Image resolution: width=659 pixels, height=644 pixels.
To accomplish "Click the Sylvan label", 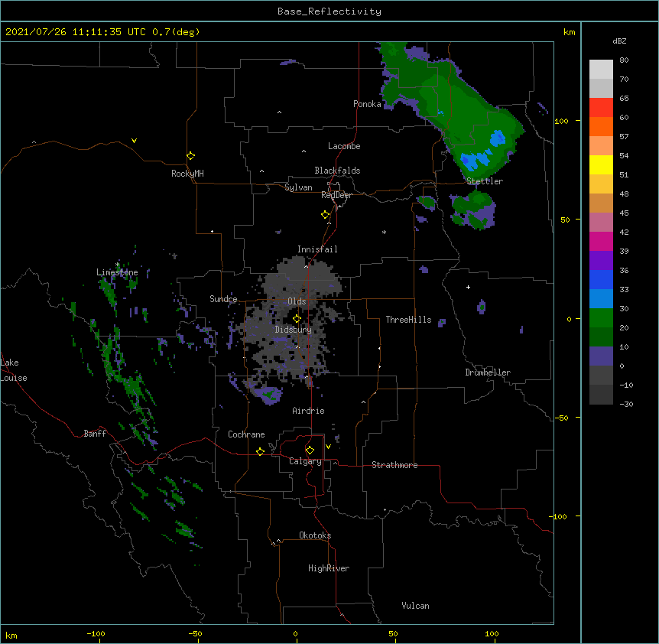I will tap(298, 187).
